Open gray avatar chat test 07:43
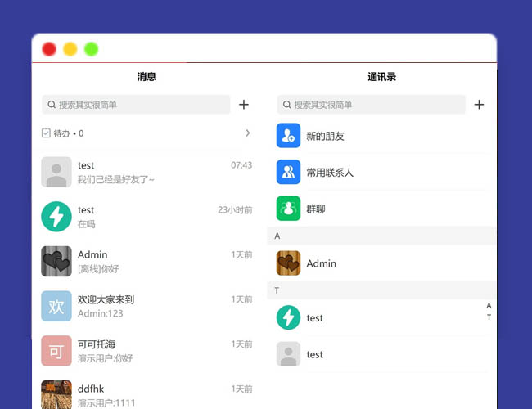 pos(56,172)
